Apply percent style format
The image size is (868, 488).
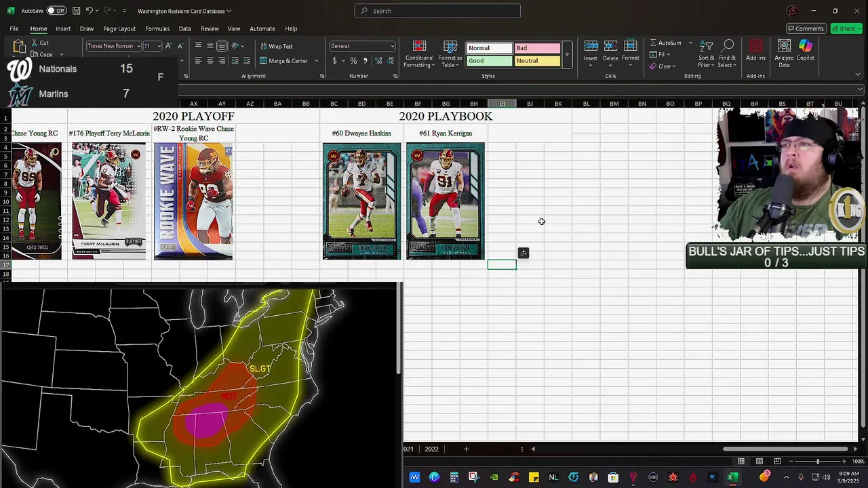pyautogui.click(x=353, y=60)
